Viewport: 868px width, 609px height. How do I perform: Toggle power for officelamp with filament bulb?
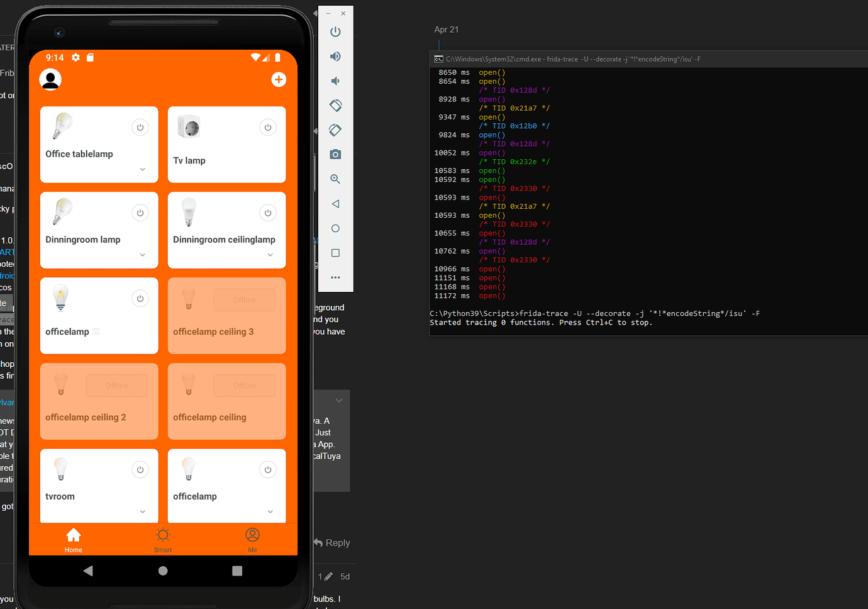coord(140,298)
